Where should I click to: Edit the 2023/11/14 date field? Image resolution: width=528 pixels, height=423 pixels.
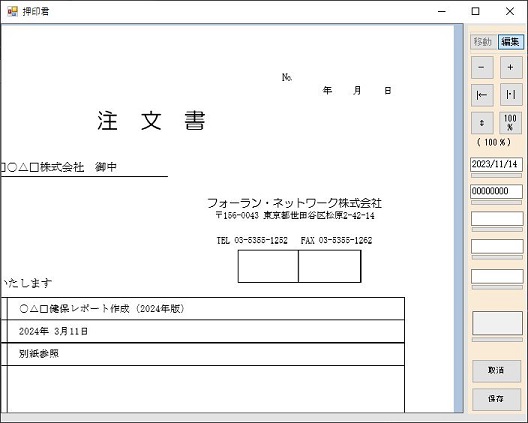[496, 164]
